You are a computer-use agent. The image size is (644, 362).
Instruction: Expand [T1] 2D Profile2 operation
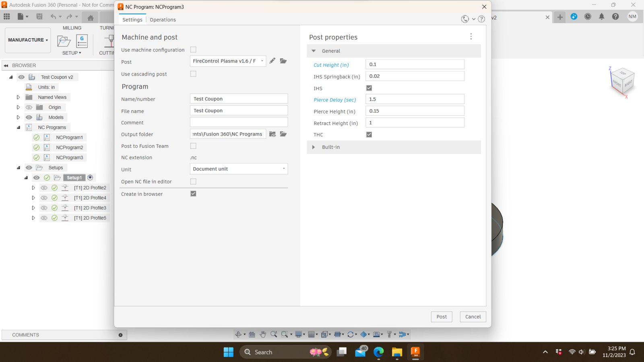pos(33,187)
